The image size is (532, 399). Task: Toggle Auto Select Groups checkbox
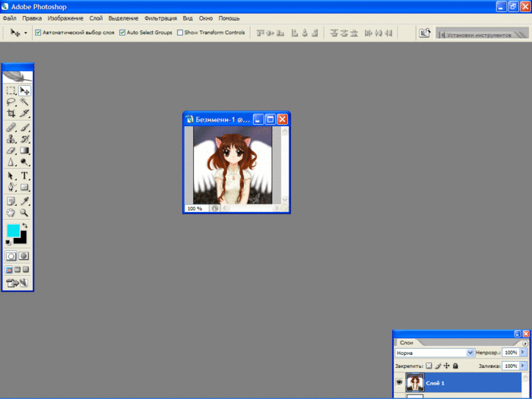pos(122,33)
